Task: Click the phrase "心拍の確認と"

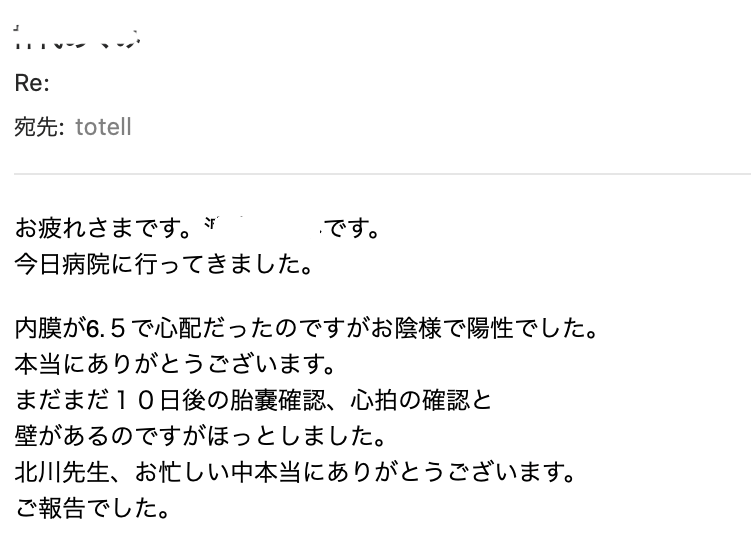Action: pyautogui.click(x=421, y=400)
